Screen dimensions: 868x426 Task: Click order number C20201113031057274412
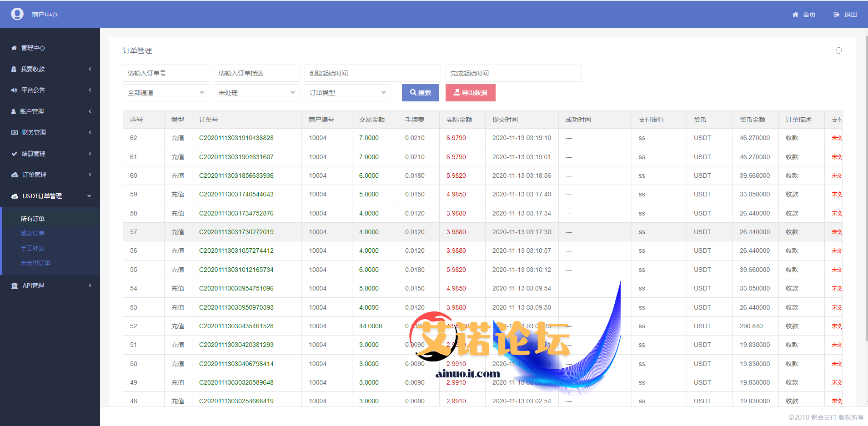236,251
